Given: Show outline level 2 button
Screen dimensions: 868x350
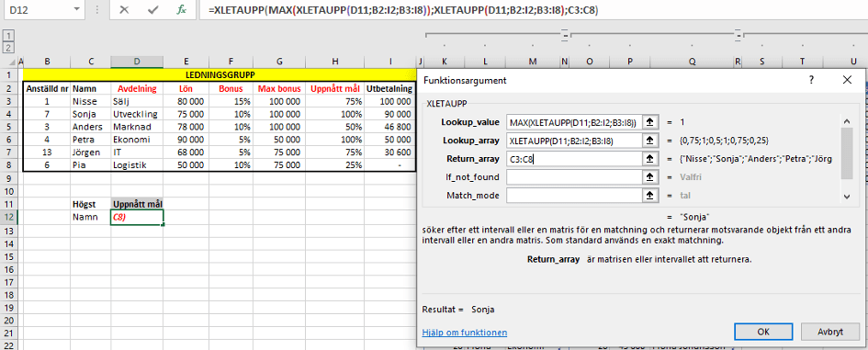Looking at the screenshot, I should tap(8, 48).
